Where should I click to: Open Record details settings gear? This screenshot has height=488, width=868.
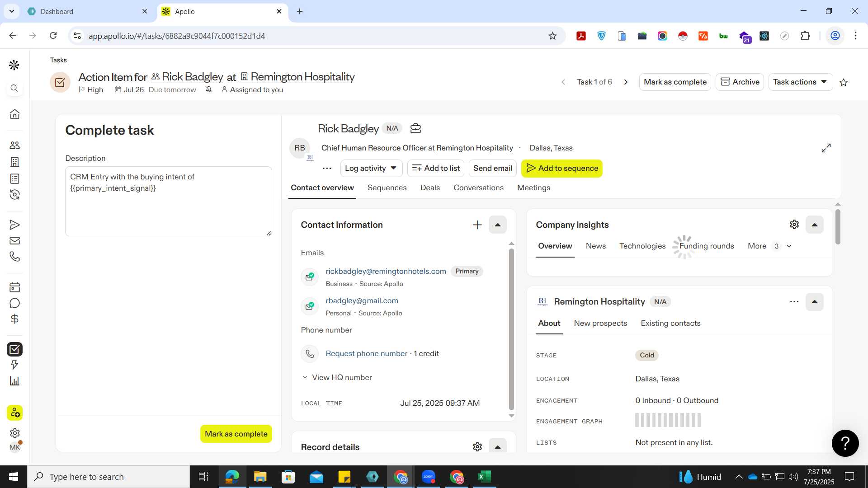point(477,447)
